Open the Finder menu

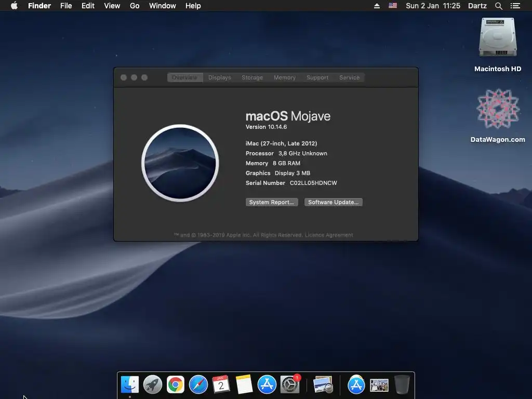(39, 6)
